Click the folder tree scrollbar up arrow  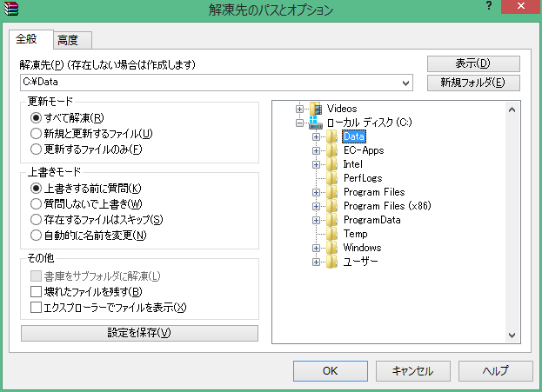(x=512, y=110)
